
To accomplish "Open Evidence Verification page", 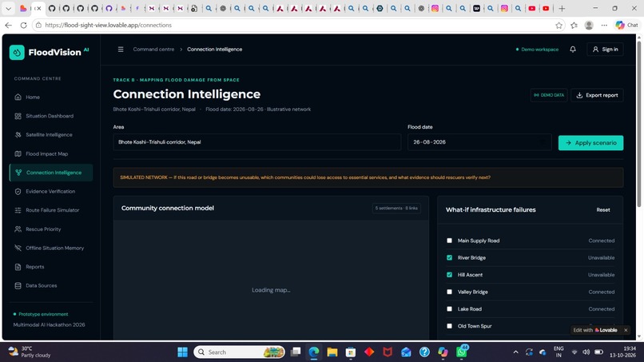I will pyautogui.click(x=51, y=192).
